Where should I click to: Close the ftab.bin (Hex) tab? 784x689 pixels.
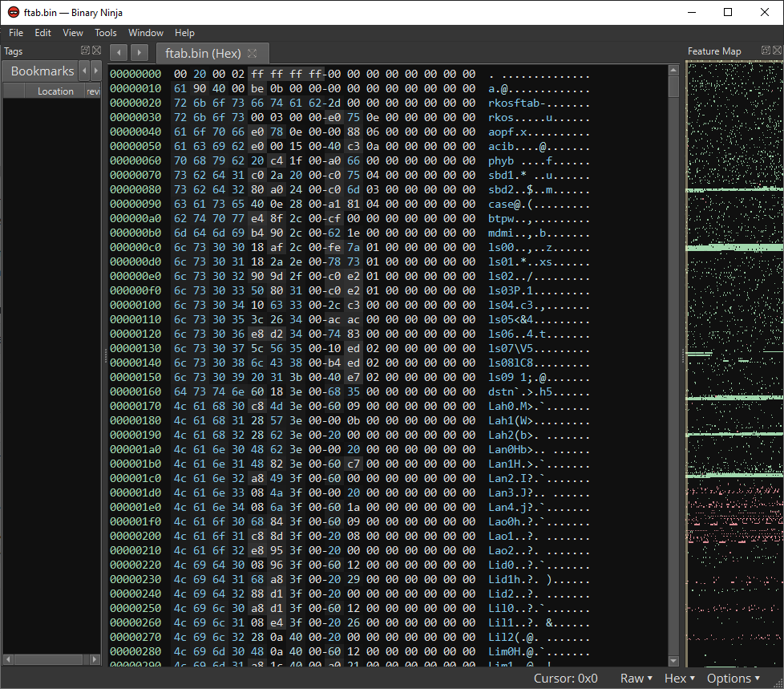[x=252, y=54]
